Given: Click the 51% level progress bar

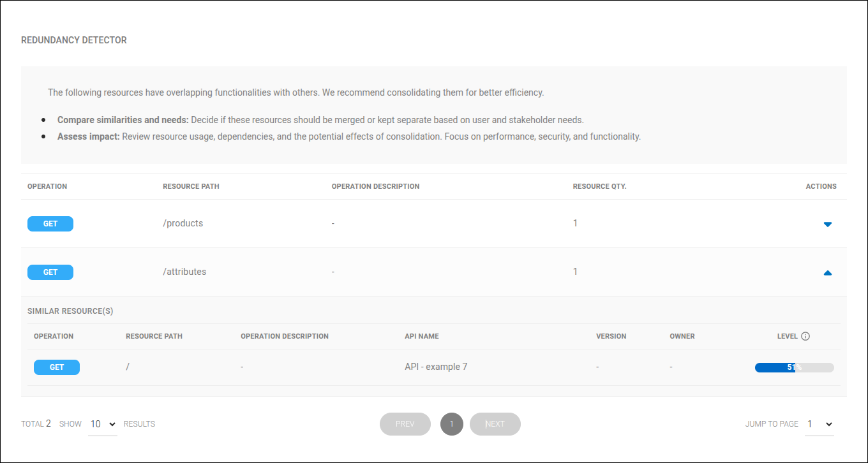Looking at the screenshot, I should [794, 367].
